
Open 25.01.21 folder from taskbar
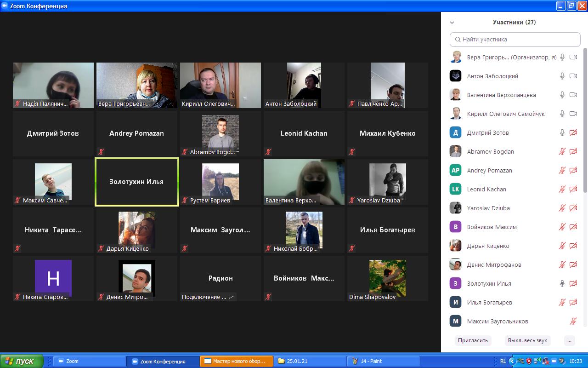tap(310, 361)
